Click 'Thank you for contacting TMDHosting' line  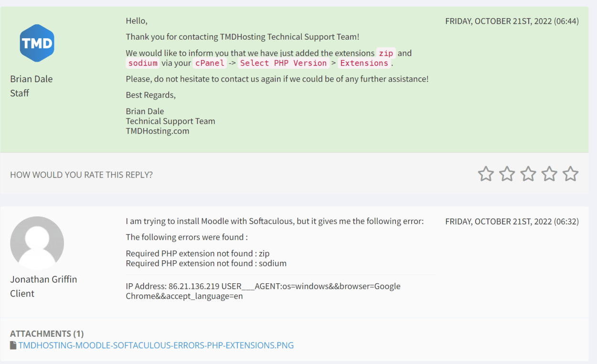pyautogui.click(x=243, y=37)
